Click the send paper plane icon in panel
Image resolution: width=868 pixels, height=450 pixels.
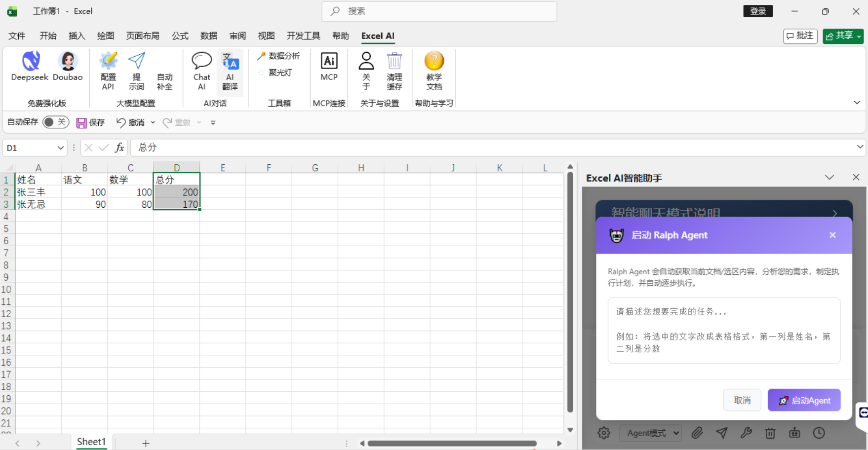click(x=721, y=433)
